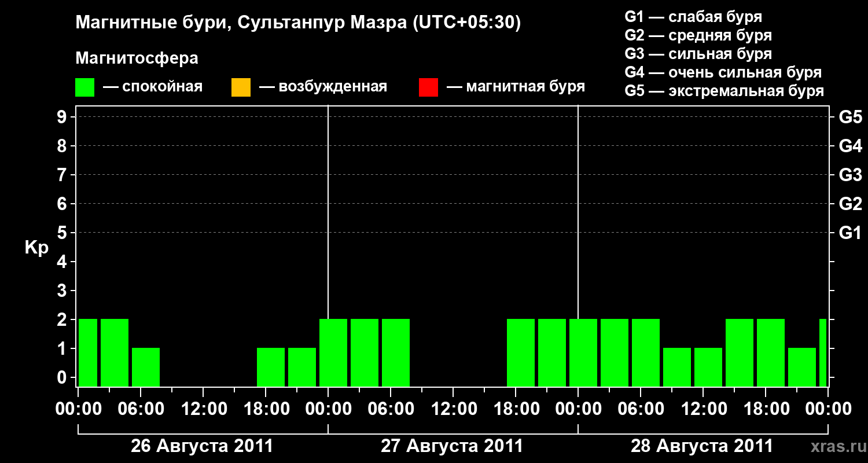The width and height of the screenshot is (868, 463).
Task: Click the right-axis 'G4' tick label
Action: (850, 146)
